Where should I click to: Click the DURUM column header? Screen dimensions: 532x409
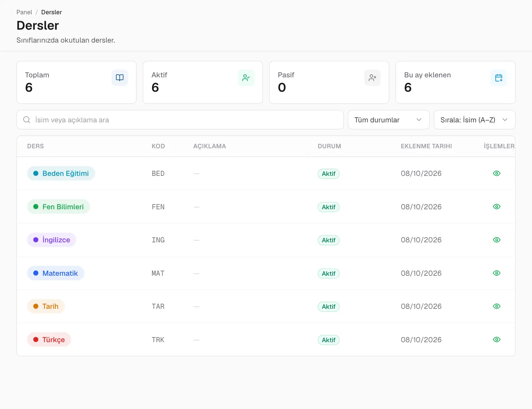(x=329, y=146)
